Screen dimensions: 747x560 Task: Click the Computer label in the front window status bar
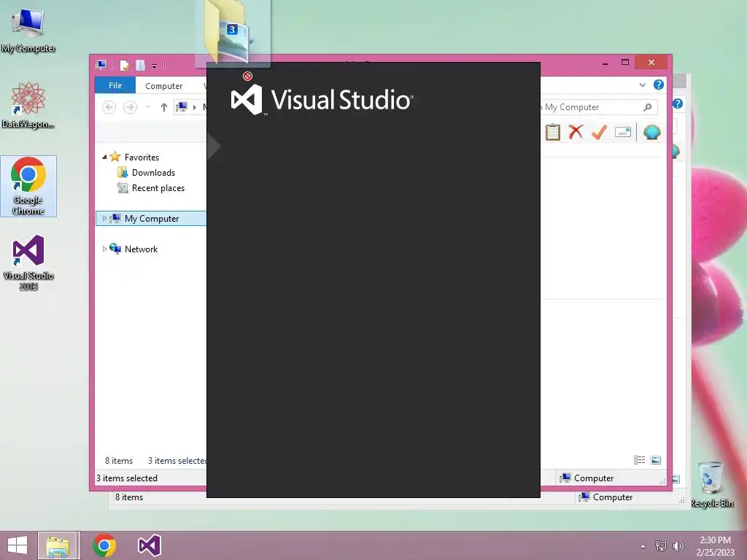[594, 478]
